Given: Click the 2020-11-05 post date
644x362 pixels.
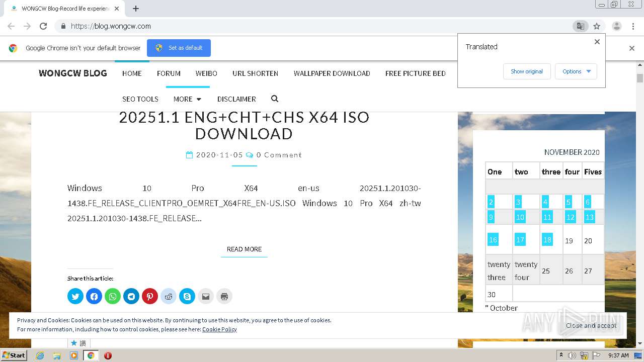Looking at the screenshot, I should click(219, 155).
